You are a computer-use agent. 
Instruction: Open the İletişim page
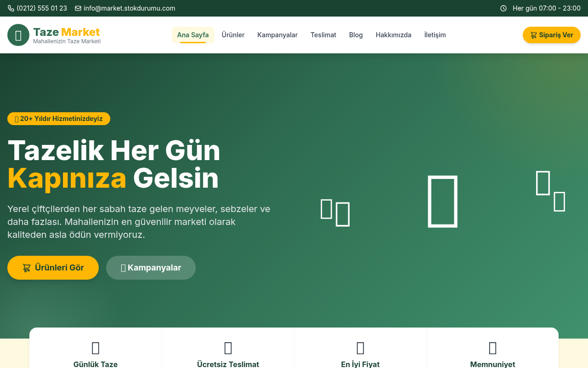click(435, 34)
